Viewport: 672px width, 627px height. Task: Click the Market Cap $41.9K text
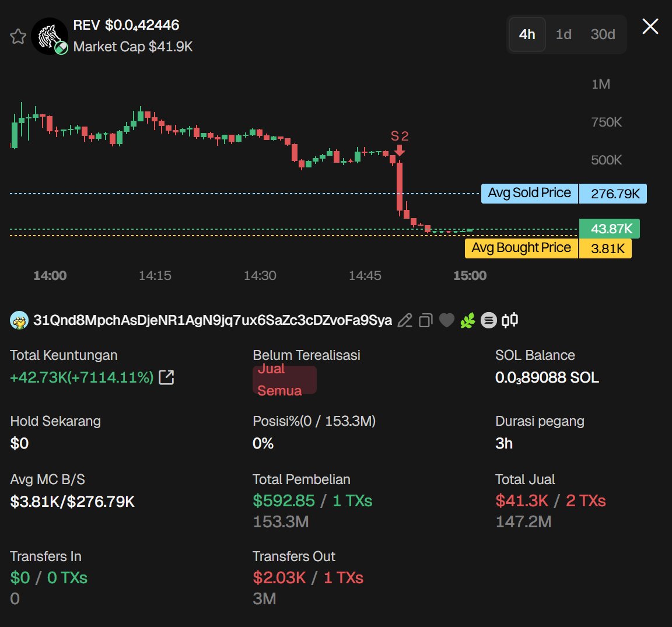(x=133, y=46)
